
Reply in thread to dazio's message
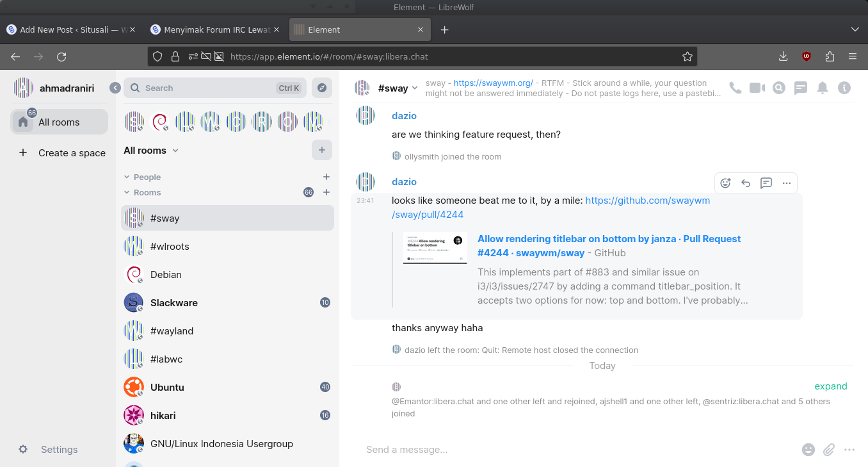point(766,183)
